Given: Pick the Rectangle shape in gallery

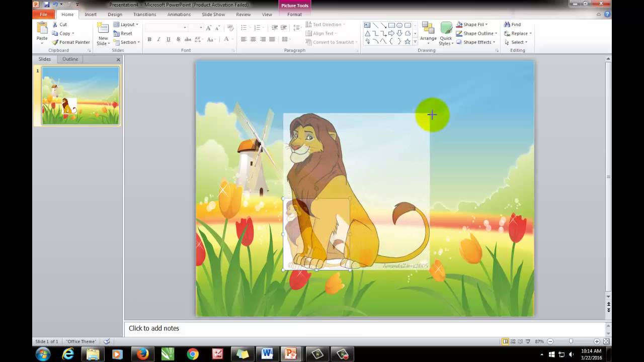Looking at the screenshot, I should pyautogui.click(x=391, y=25).
